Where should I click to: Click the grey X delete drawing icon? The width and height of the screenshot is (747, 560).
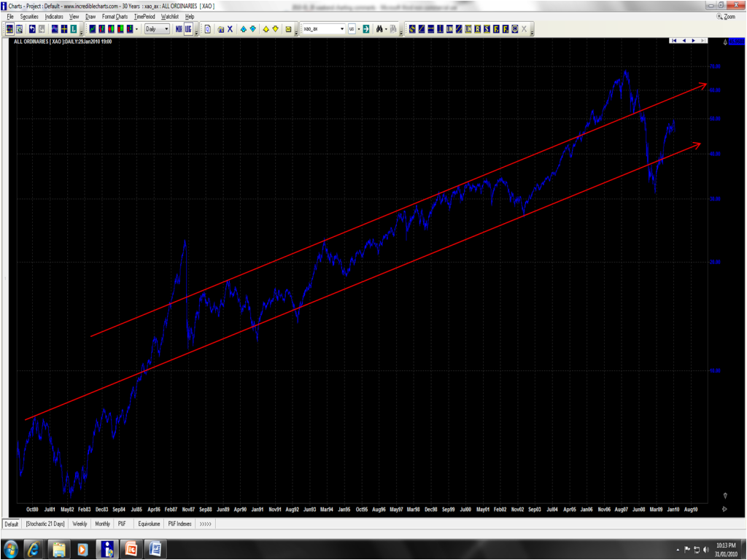524,29
